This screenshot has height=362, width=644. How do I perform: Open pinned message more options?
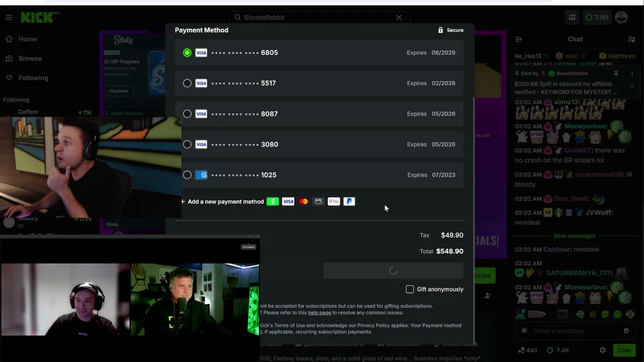[632, 73]
